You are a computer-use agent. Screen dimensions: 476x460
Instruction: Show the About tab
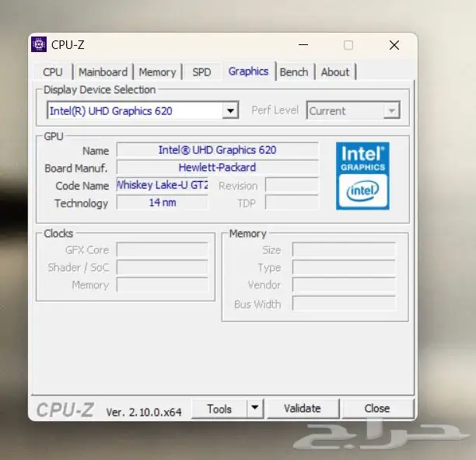pos(335,72)
